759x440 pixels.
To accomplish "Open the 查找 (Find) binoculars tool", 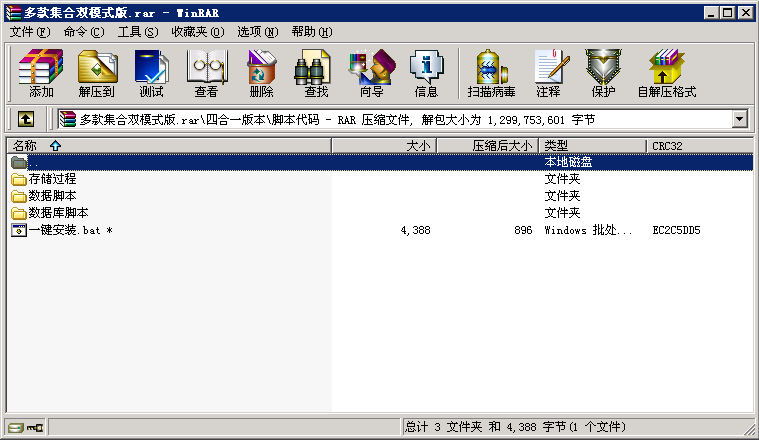I will click(x=316, y=73).
